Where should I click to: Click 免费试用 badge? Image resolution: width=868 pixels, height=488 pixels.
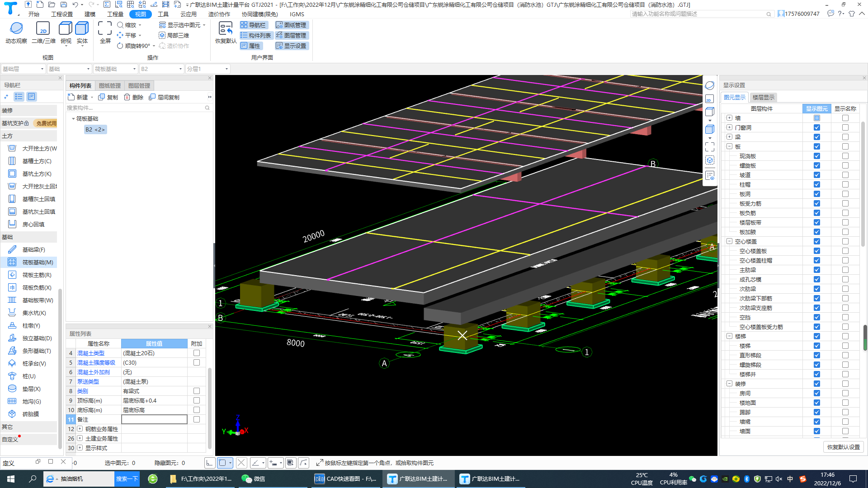click(46, 123)
